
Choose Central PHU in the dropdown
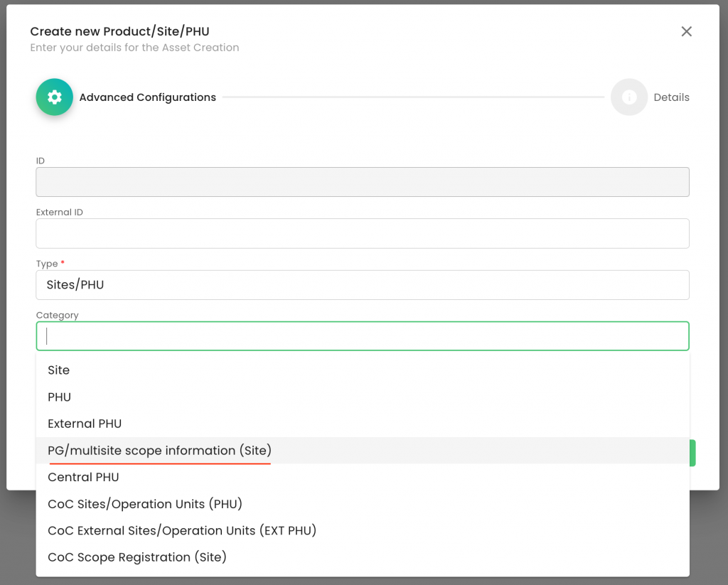[83, 477]
